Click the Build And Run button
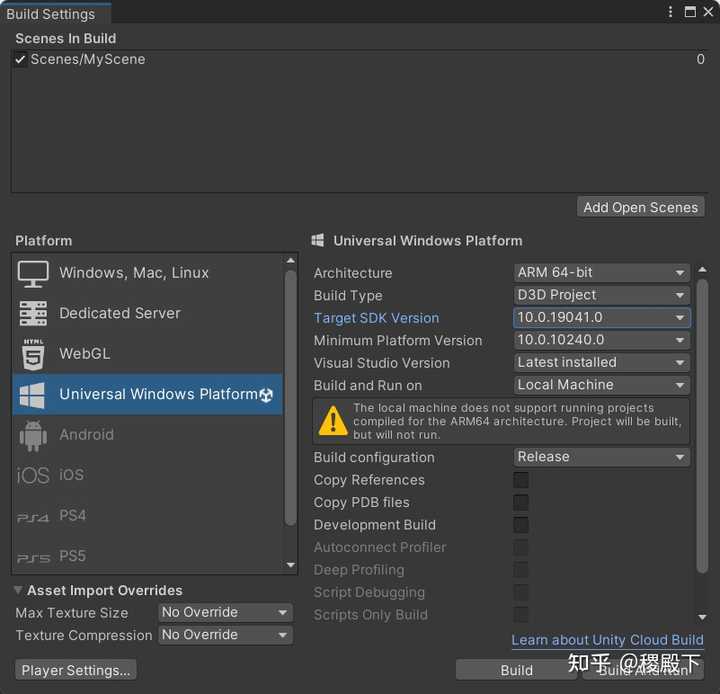 (x=643, y=671)
